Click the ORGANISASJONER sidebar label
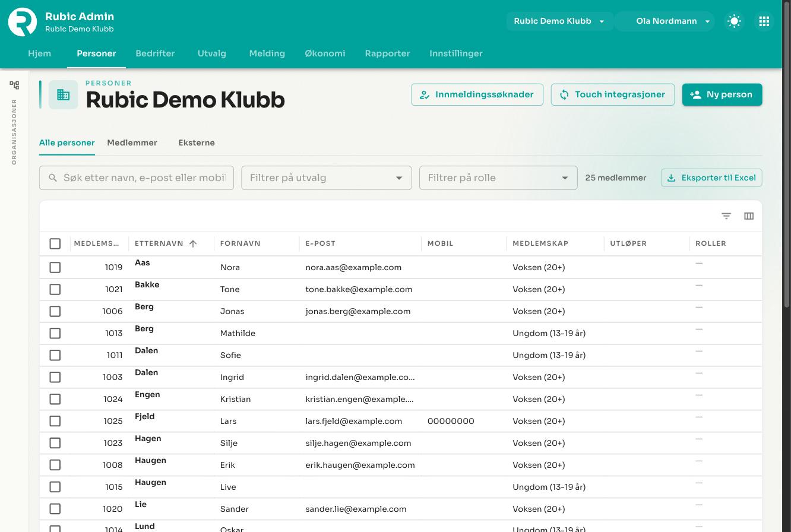Image resolution: width=791 pixels, height=532 pixels. (x=14, y=132)
